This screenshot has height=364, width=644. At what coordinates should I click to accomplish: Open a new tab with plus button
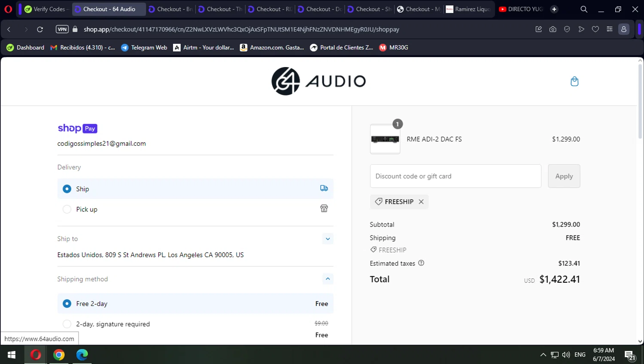[554, 9]
